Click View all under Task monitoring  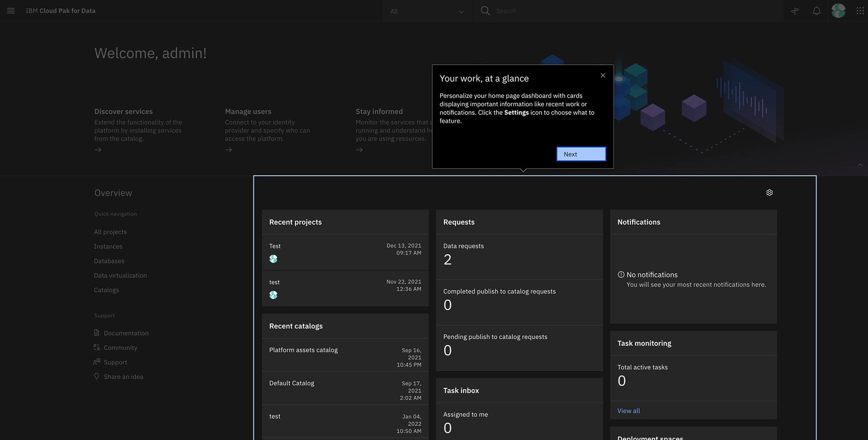[x=628, y=411]
